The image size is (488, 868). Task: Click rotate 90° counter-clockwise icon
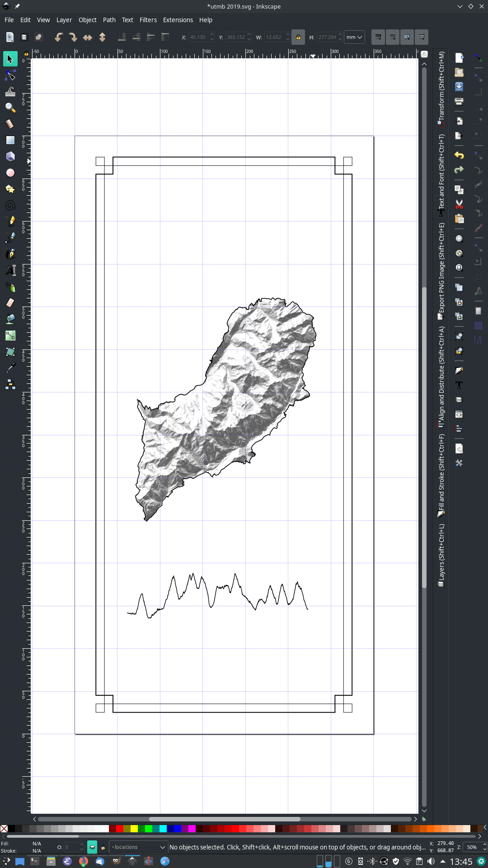pos(59,37)
